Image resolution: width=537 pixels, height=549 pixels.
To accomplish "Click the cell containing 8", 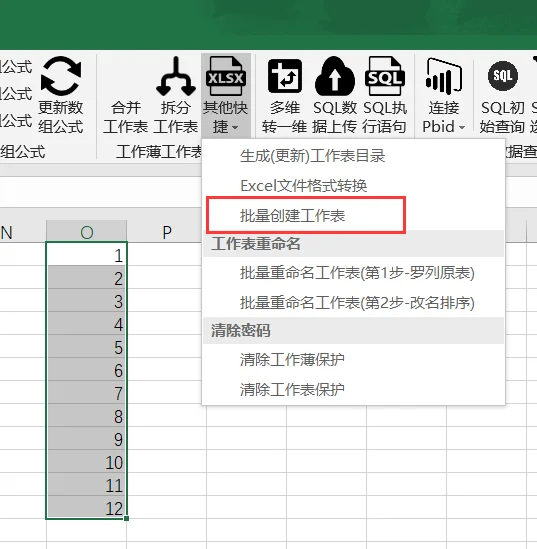I will (86, 415).
